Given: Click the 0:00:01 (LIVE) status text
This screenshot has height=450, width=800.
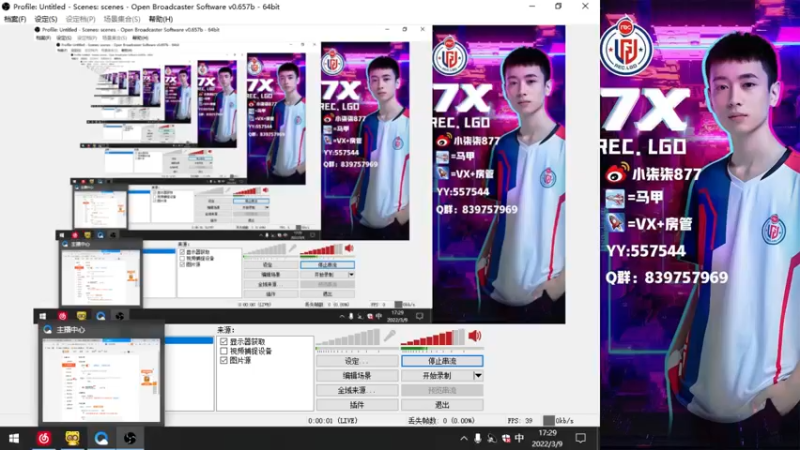Looking at the screenshot, I should [x=333, y=421].
